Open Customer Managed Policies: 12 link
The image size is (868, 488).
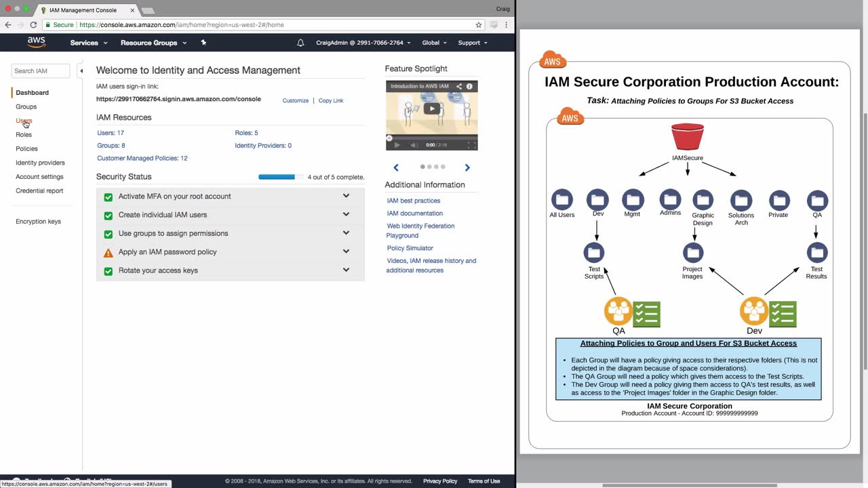142,159
